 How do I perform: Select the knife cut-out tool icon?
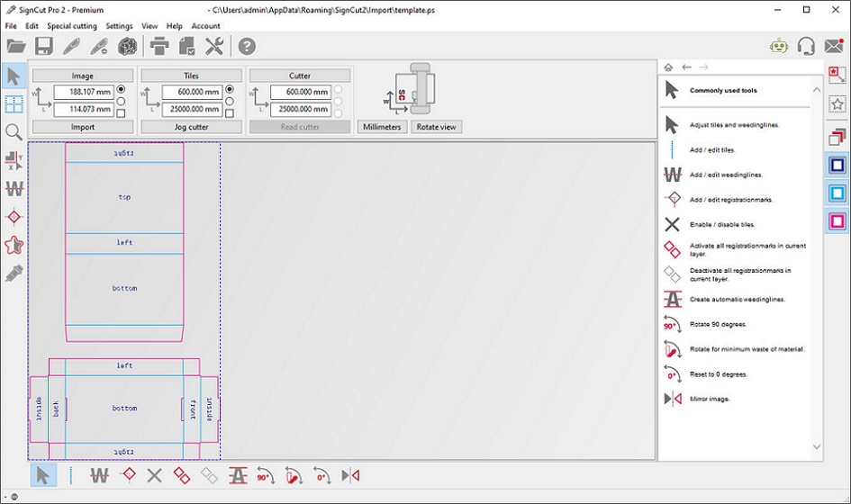(71, 46)
